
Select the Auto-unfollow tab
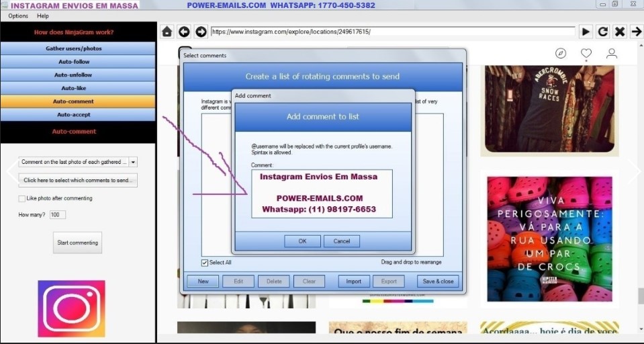tap(78, 75)
